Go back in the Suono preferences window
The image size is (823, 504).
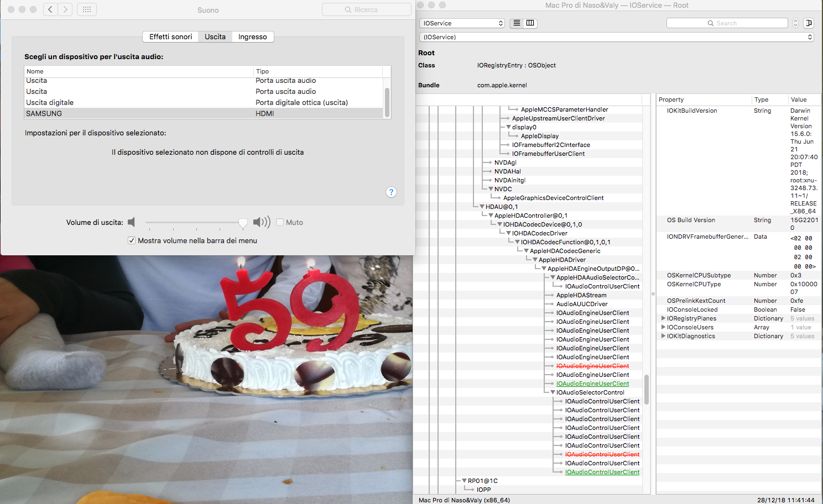point(50,9)
